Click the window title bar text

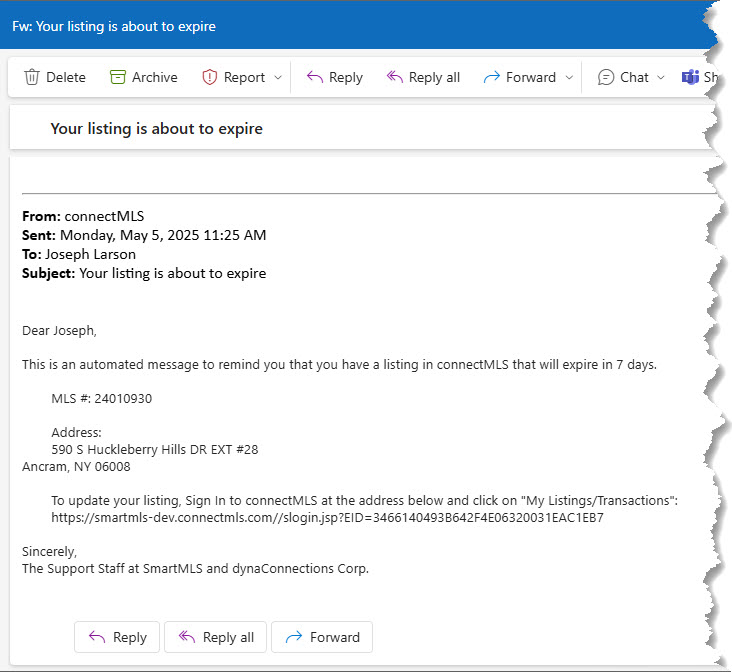click(113, 26)
